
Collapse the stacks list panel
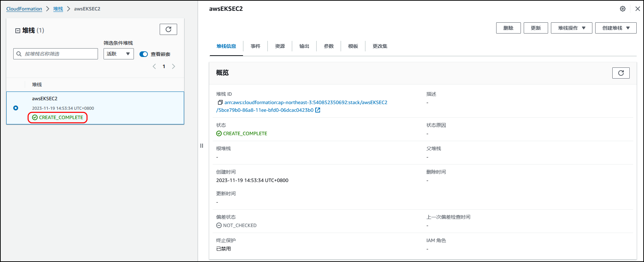[x=17, y=31]
